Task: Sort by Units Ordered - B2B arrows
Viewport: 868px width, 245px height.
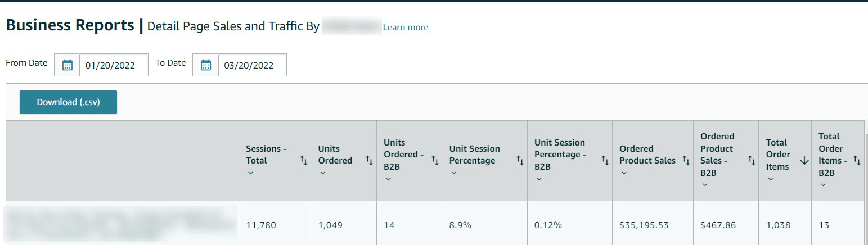Action: pyautogui.click(x=435, y=161)
